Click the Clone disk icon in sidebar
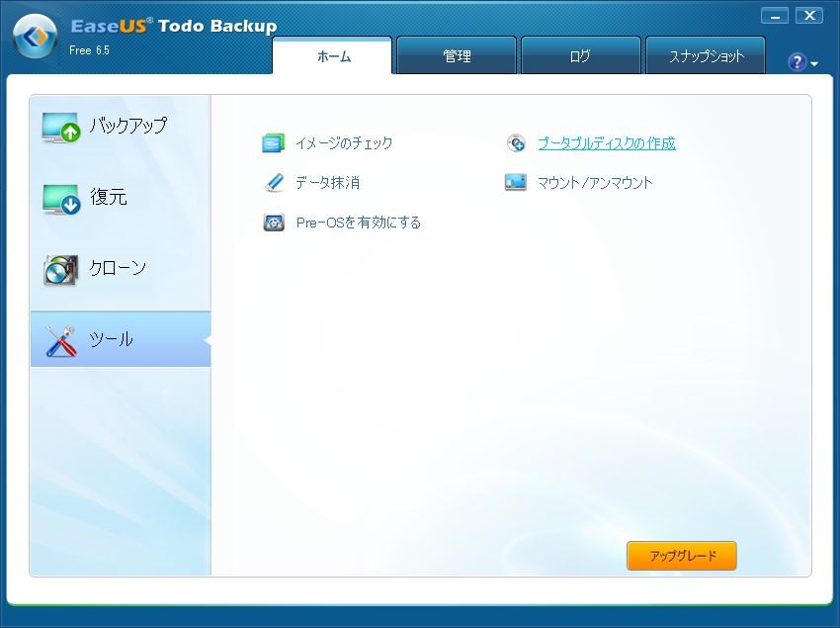 (x=60, y=269)
